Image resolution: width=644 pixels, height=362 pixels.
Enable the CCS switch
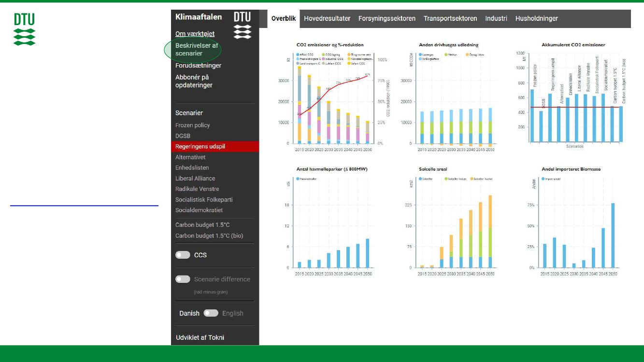coord(183,255)
